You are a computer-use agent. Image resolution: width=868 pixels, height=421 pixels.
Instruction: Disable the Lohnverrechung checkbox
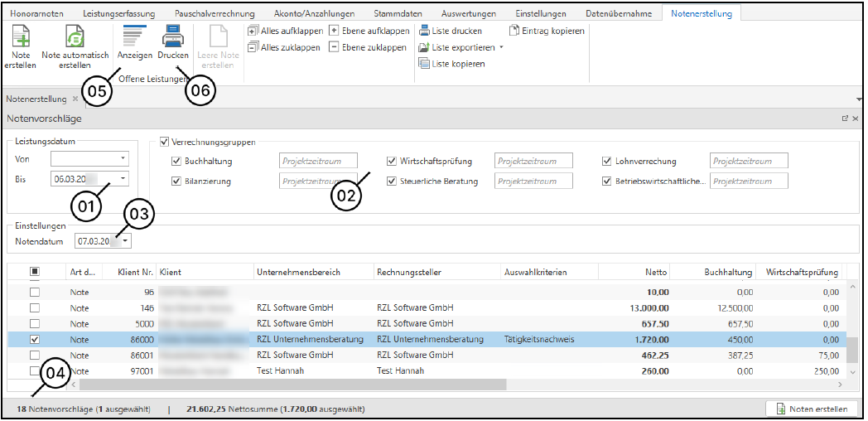click(x=607, y=162)
